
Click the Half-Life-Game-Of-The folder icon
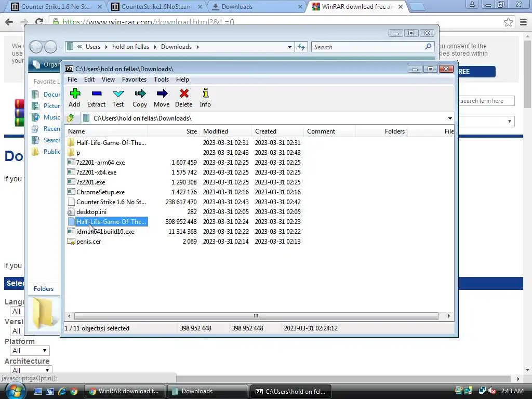(x=71, y=142)
